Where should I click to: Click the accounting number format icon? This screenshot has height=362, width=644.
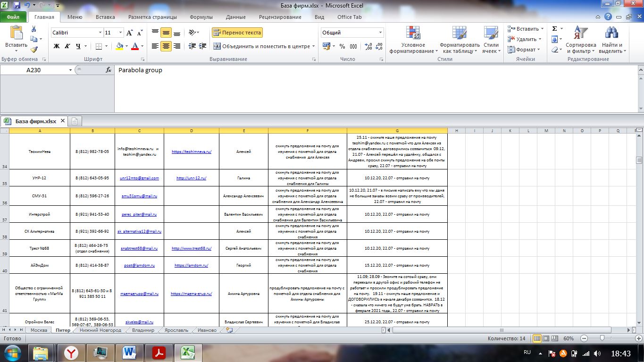pos(326,46)
